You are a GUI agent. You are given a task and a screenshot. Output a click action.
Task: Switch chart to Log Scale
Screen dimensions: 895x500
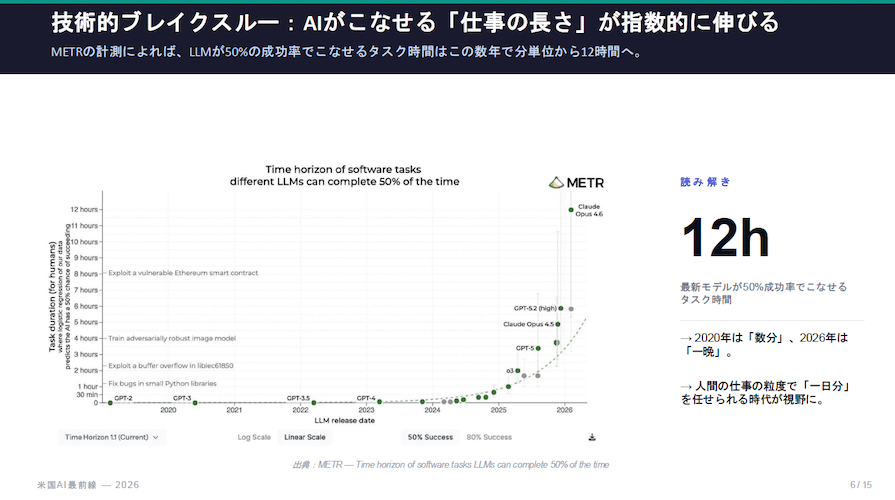254,437
